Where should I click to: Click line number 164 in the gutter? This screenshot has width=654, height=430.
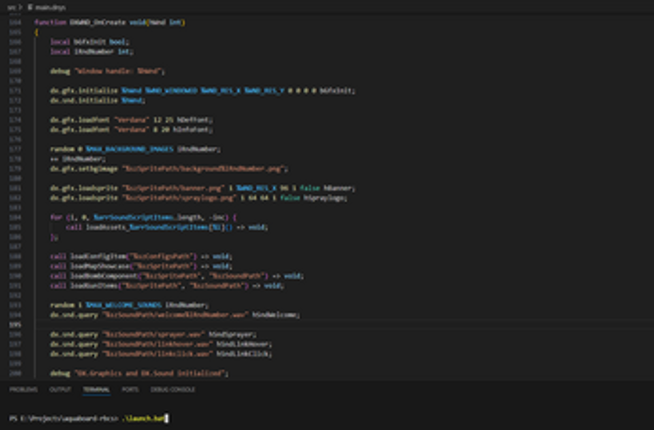click(13, 21)
